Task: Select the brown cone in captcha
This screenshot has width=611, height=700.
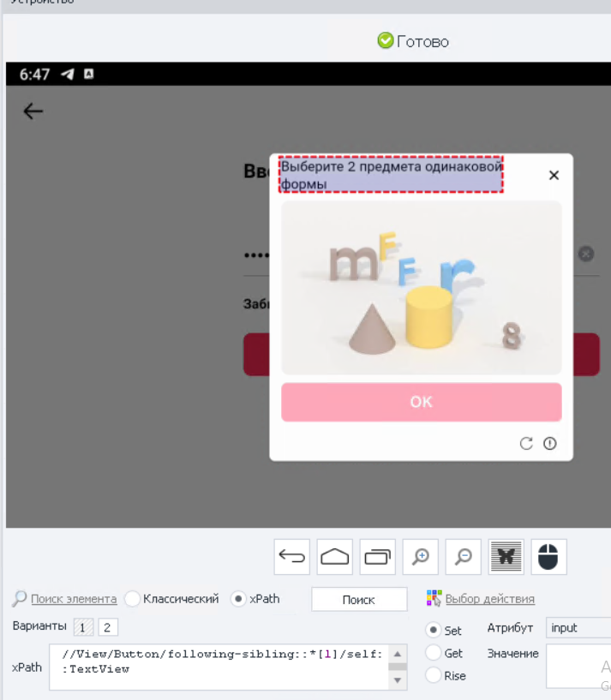Action: (x=372, y=330)
